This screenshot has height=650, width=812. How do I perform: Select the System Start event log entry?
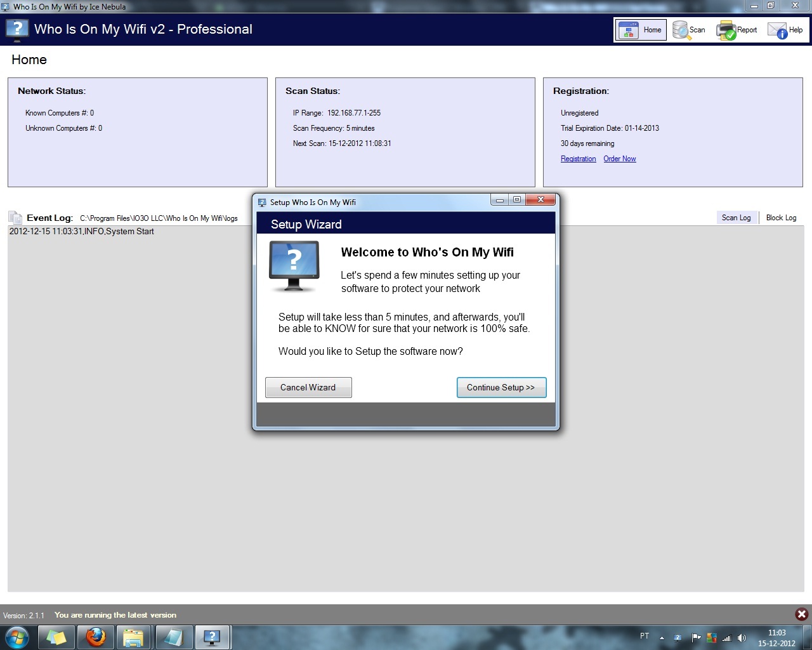82,232
